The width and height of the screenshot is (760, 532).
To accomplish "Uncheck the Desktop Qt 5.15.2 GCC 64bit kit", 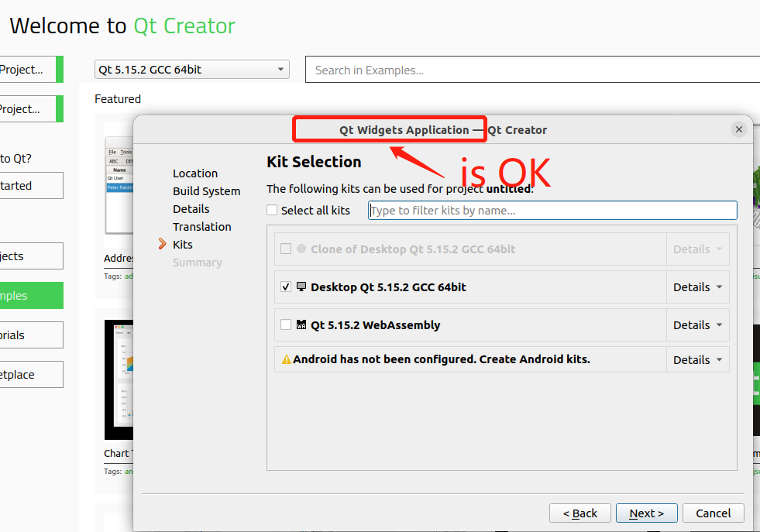I will click(x=286, y=287).
